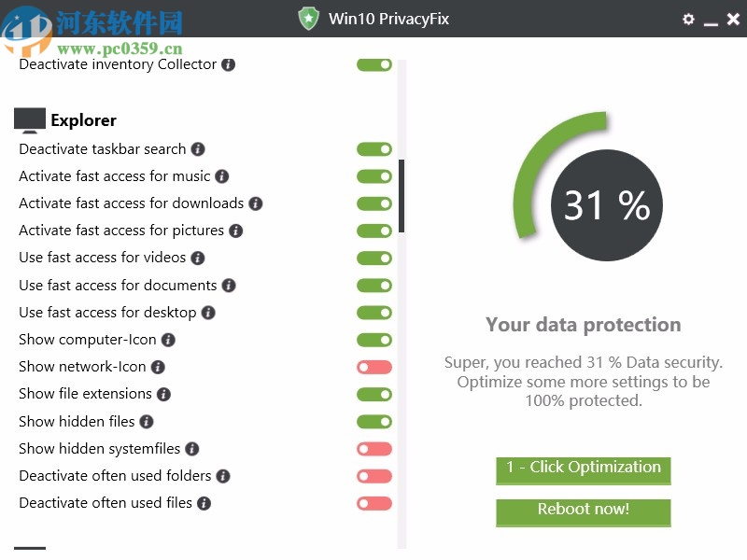Toggle Deactivate often used folders on

[374, 476]
